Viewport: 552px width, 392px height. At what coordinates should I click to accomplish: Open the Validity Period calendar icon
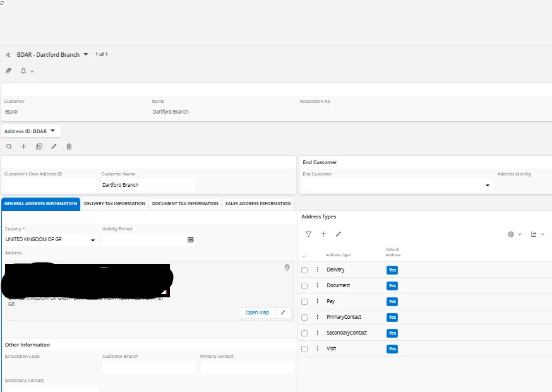pos(191,240)
